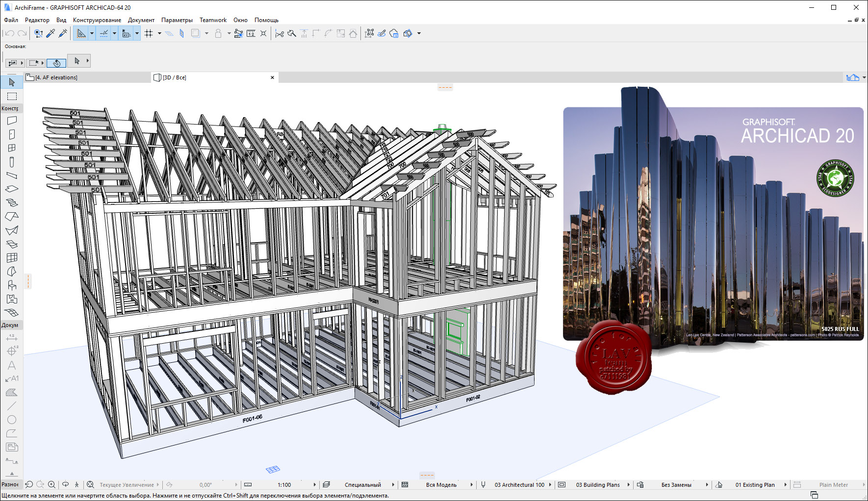Click 'Текущее Увеличение' zoom button
This screenshot has height=501, width=868.
pos(127,485)
